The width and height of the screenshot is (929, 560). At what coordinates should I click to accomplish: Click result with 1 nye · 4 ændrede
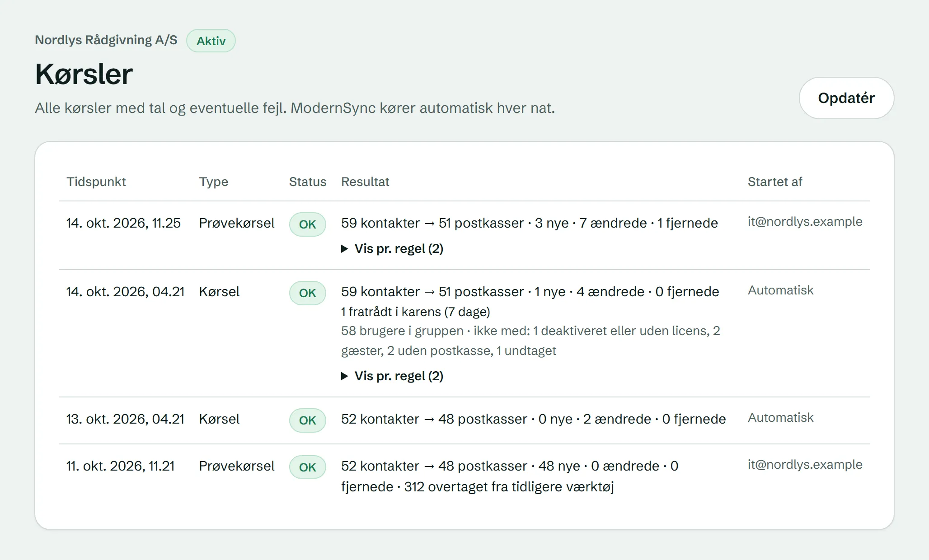(530, 292)
